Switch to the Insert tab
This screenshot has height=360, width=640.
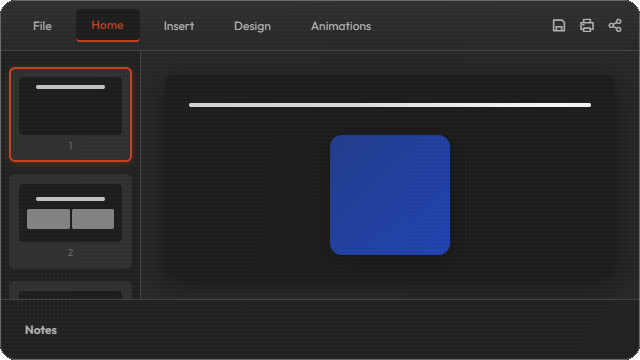point(179,26)
